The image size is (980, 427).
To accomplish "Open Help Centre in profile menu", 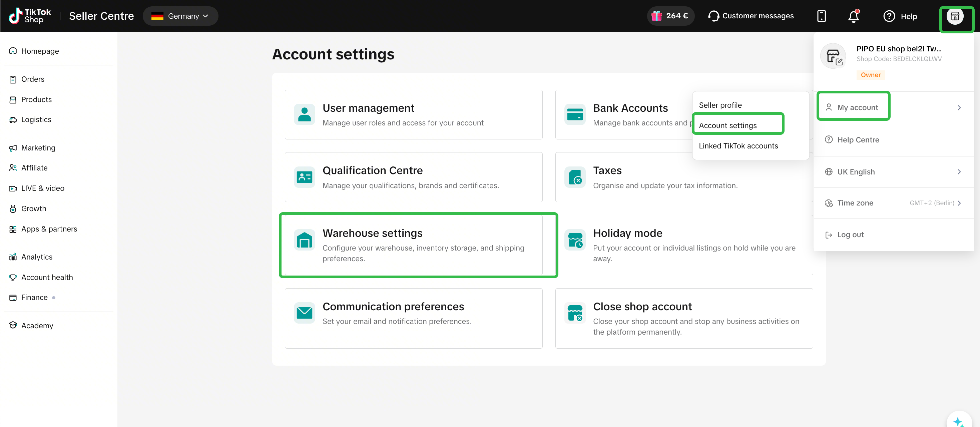I will pyautogui.click(x=893, y=140).
